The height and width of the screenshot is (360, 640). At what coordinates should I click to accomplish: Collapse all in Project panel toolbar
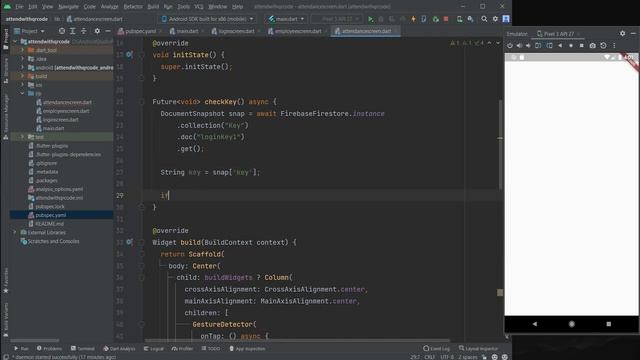point(84,31)
